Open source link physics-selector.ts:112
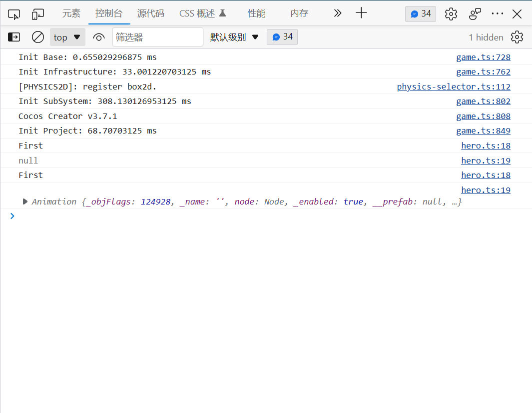 point(454,86)
